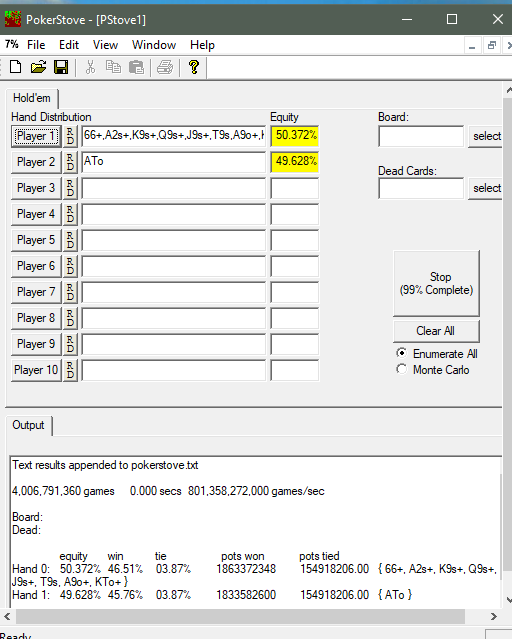Click the 7% document icon in menu bar

(x=11, y=44)
